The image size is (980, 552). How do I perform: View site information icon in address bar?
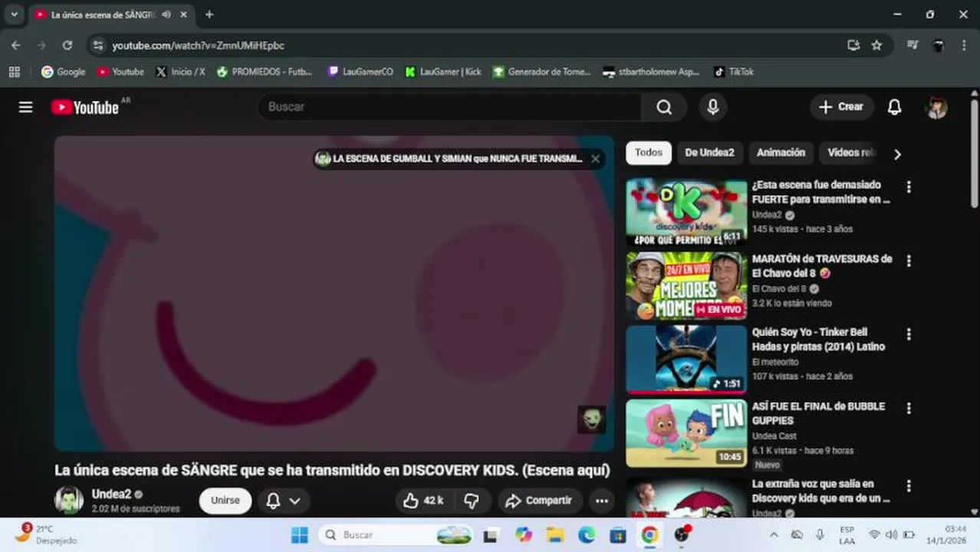[97, 45]
